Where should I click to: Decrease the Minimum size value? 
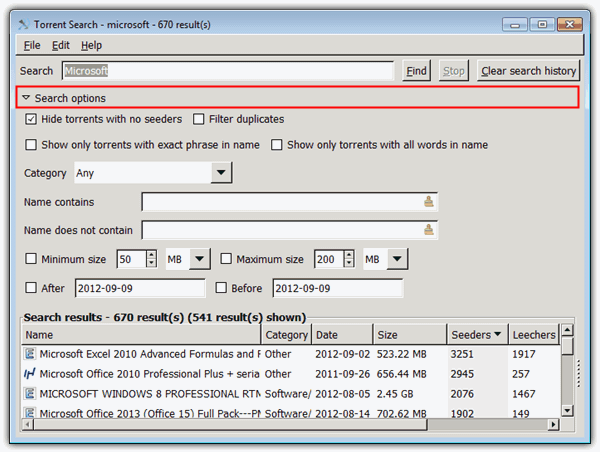(x=152, y=263)
